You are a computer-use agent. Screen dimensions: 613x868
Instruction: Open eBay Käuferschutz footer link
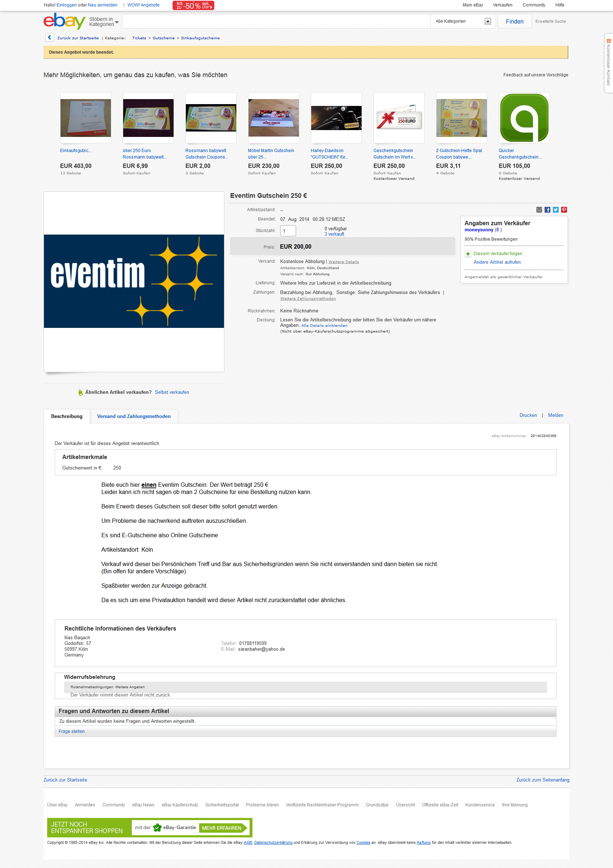180,805
